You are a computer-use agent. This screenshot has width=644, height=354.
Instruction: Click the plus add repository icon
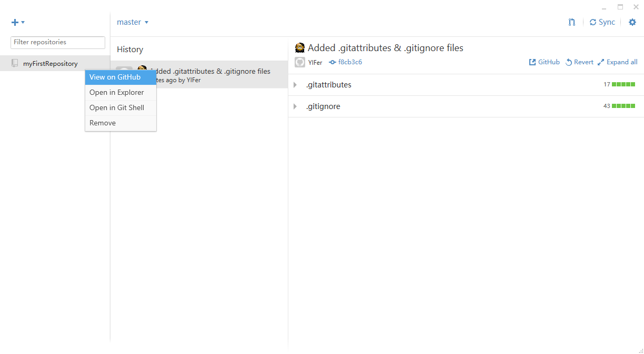(18, 22)
